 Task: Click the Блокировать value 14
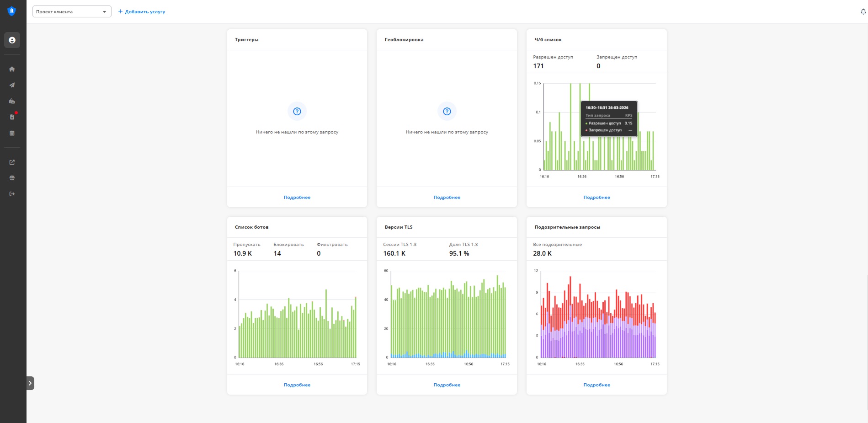[277, 253]
